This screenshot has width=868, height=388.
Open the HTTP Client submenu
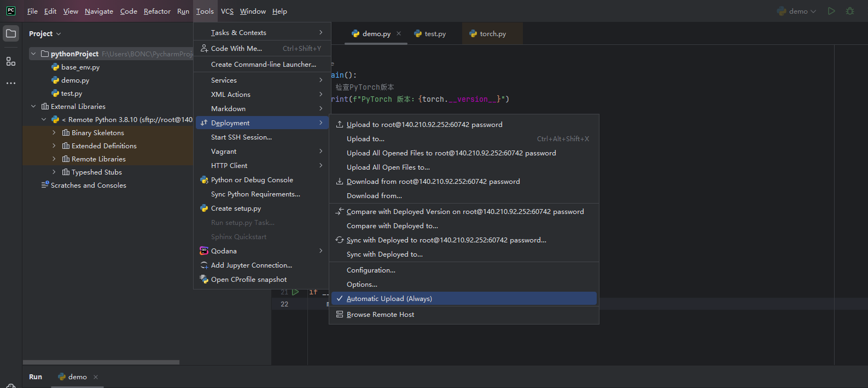(x=262, y=165)
